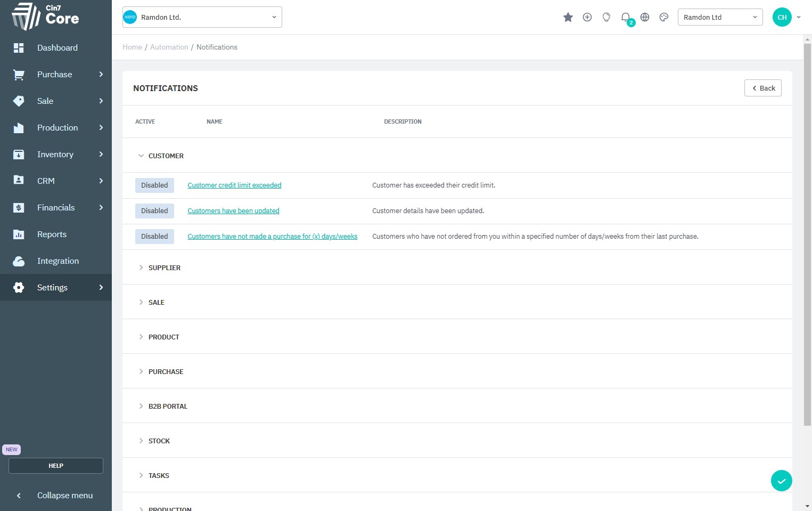
Task: Click the Automation breadcrumb link
Action: pyautogui.click(x=169, y=47)
